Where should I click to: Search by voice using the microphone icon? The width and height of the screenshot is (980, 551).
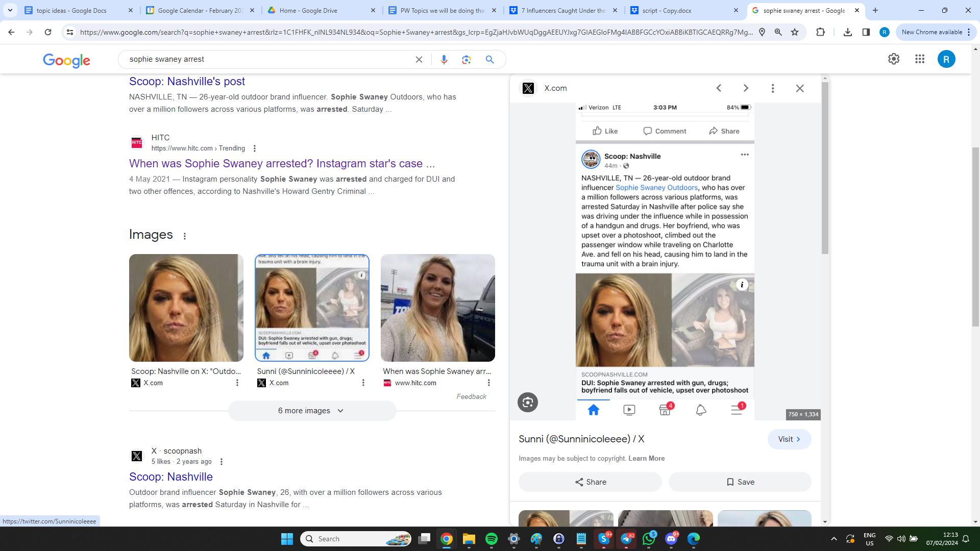pyautogui.click(x=444, y=60)
